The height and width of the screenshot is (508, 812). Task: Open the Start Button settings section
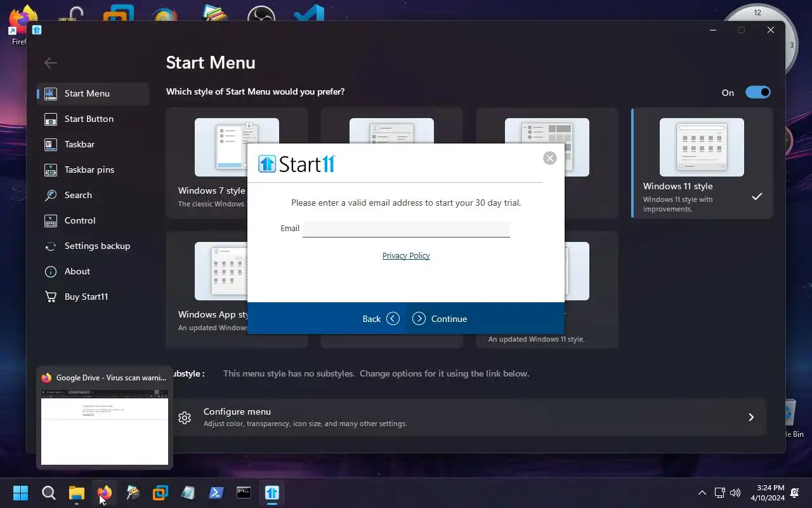(x=93, y=119)
